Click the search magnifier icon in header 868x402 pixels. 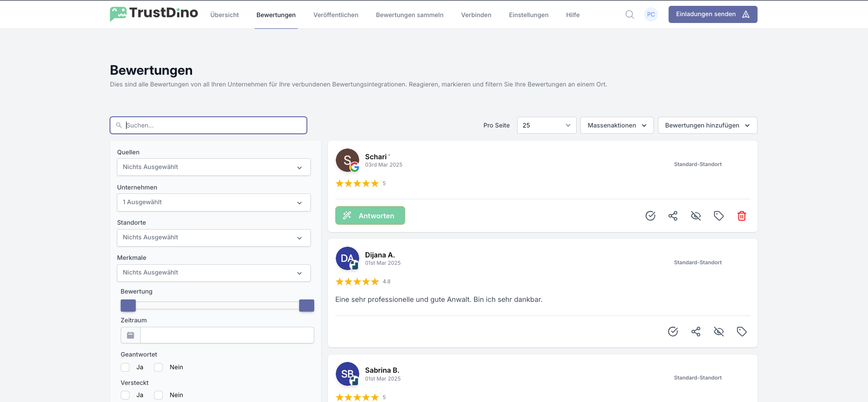click(629, 15)
